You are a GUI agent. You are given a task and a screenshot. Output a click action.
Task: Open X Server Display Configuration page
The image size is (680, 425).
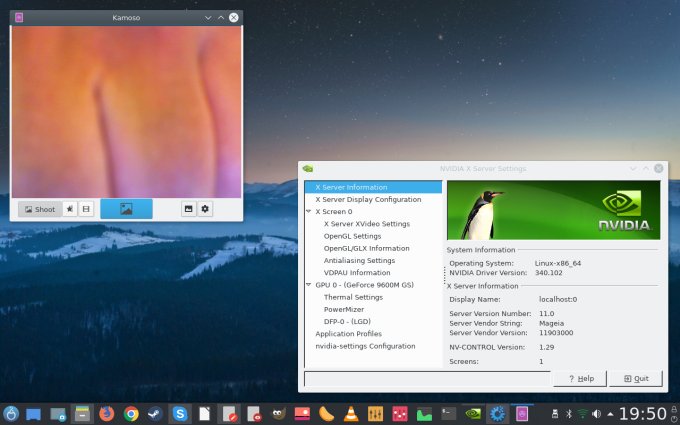click(367, 199)
